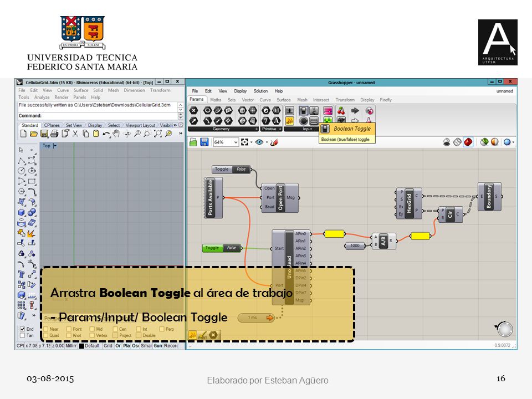Save the Grasshopper document with the floppy icon
532x399 pixels.
[204, 142]
